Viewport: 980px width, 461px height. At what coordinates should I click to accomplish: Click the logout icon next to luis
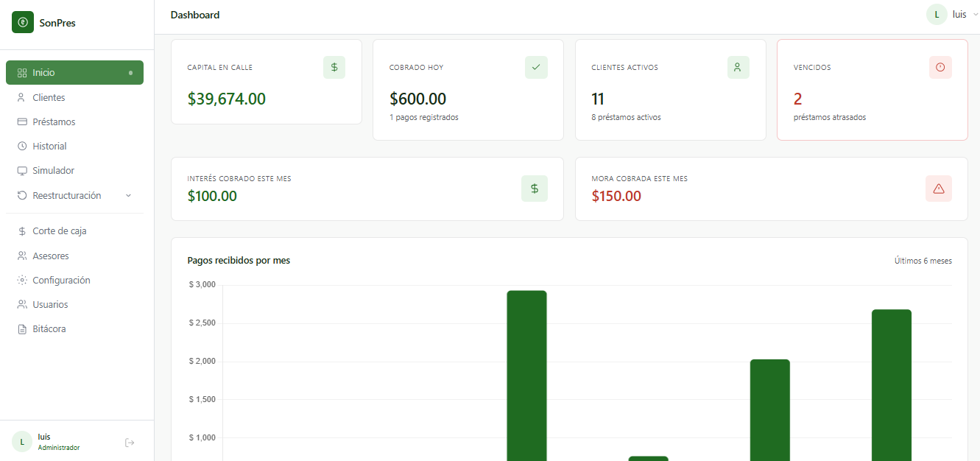tap(130, 443)
